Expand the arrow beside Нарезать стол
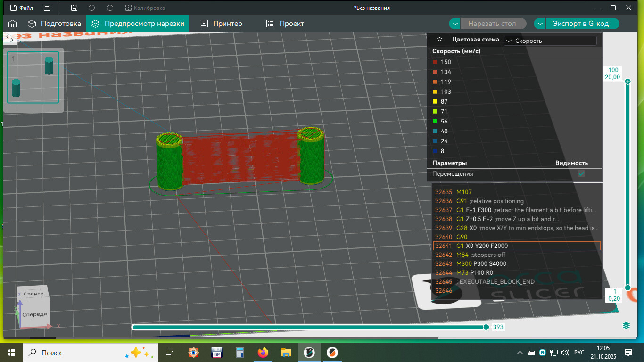 (x=454, y=24)
